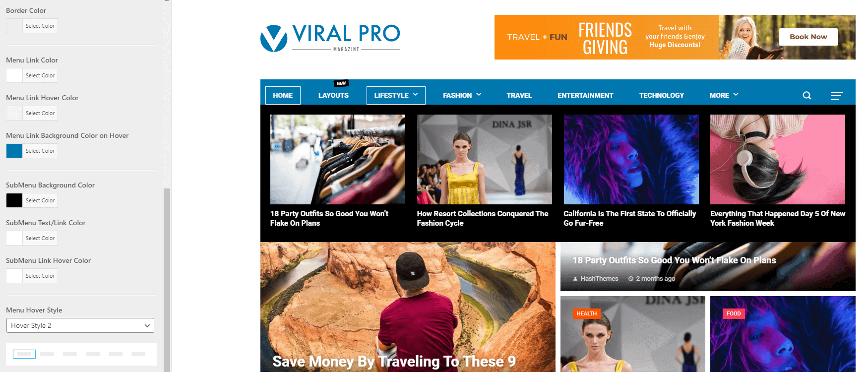
Task: Click the customizer panel vertical scrollbar
Action: click(x=167, y=280)
